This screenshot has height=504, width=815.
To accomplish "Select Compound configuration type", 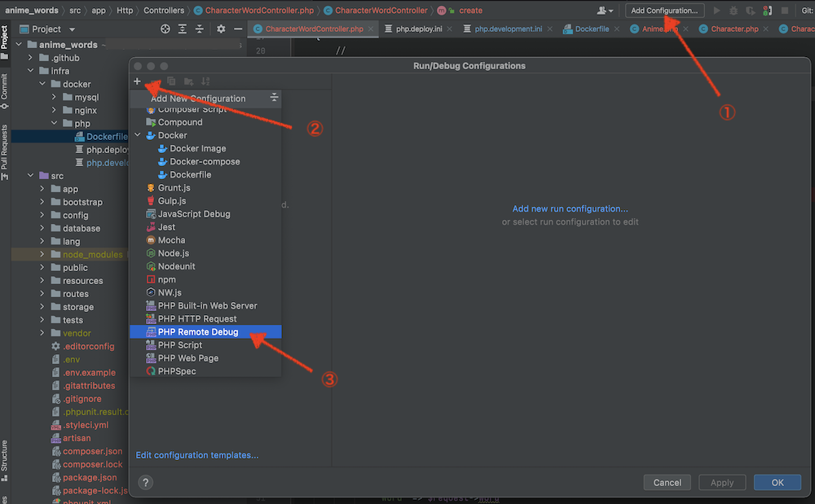I will pos(205,122).
